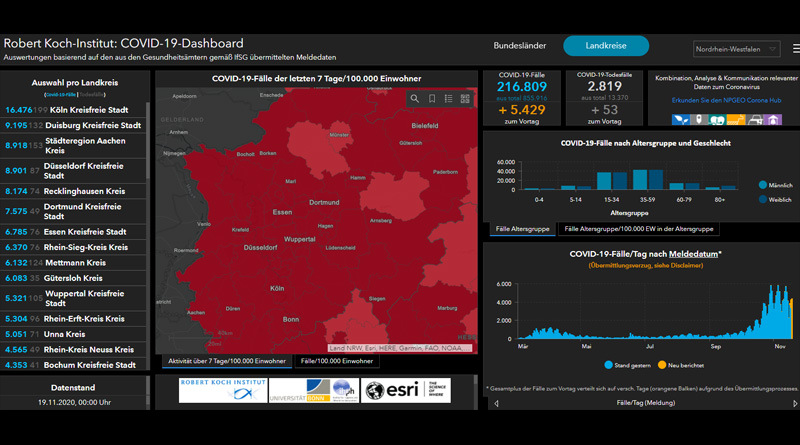Screen dimensions: 800x445
Task: Select Wuppertal Kreisfreie Stadt row
Action: click(x=73, y=299)
